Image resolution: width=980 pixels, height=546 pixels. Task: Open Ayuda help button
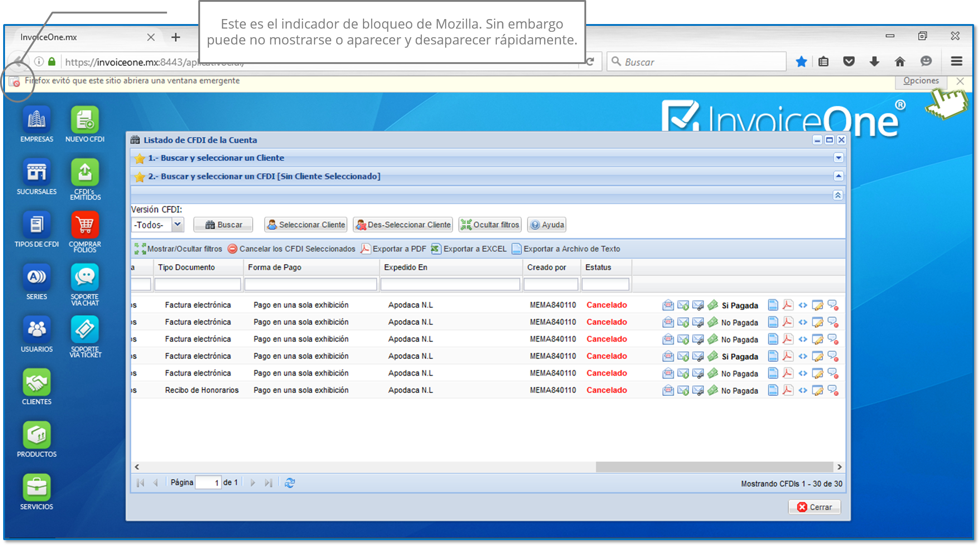point(547,225)
